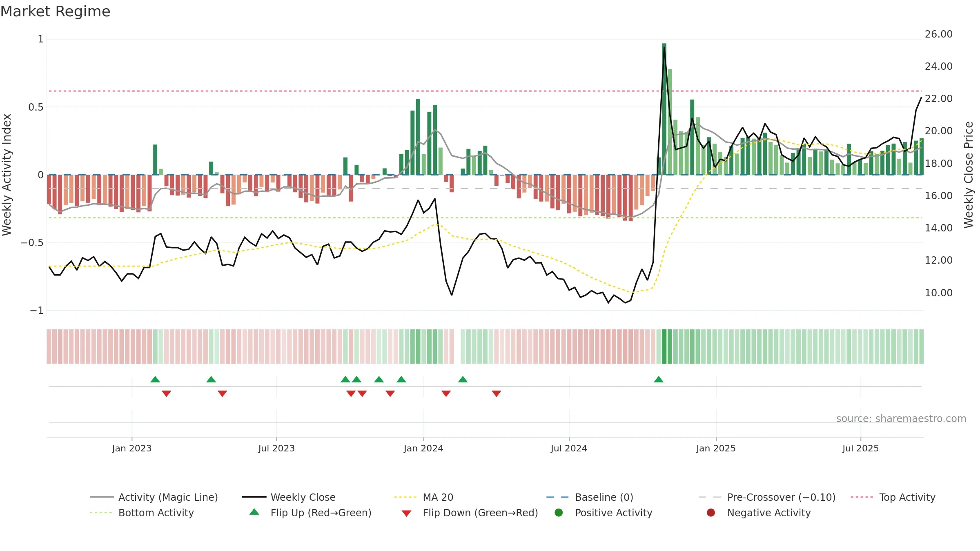Image resolution: width=980 pixels, height=551 pixels.
Task: Click the Weekly Activity Index axis title
Action: pyautogui.click(x=7, y=175)
